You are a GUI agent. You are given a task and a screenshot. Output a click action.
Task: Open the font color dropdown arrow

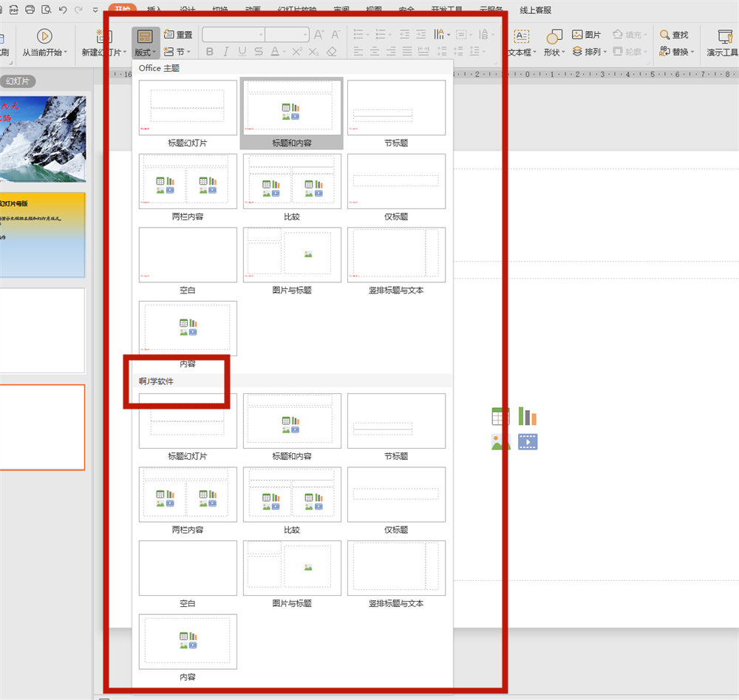285,52
